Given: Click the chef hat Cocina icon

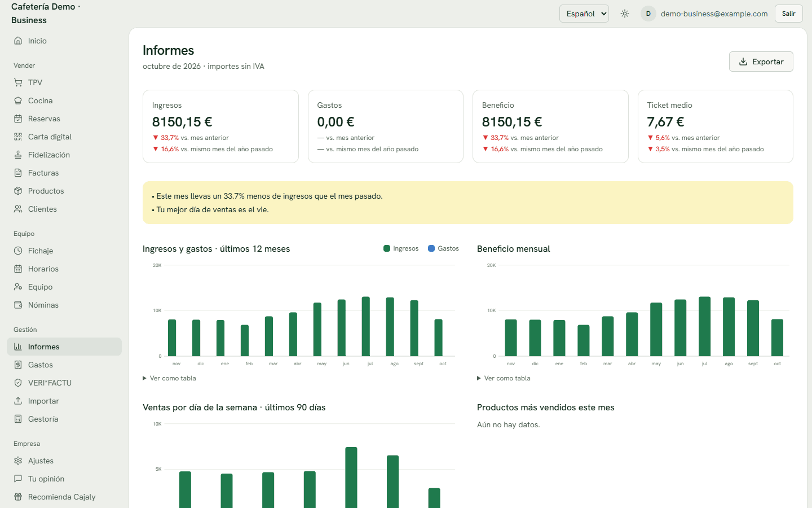Looking at the screenshot, I should (x=18, y=100).
